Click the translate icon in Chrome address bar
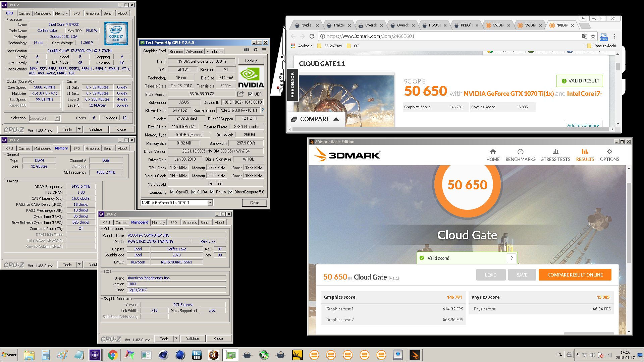This screenshot has height=362, width=644. 585,36
